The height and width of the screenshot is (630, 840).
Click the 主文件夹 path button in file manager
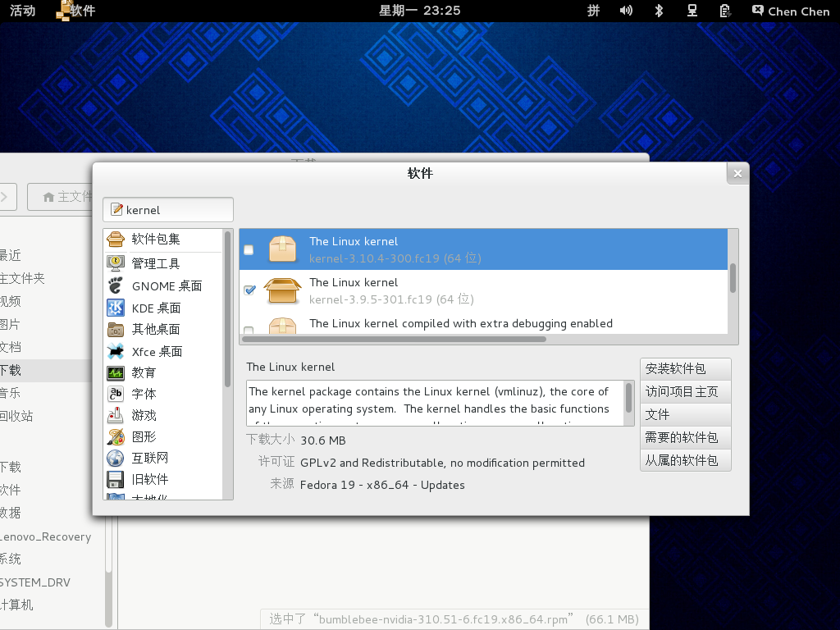click(x=60, y=197)
